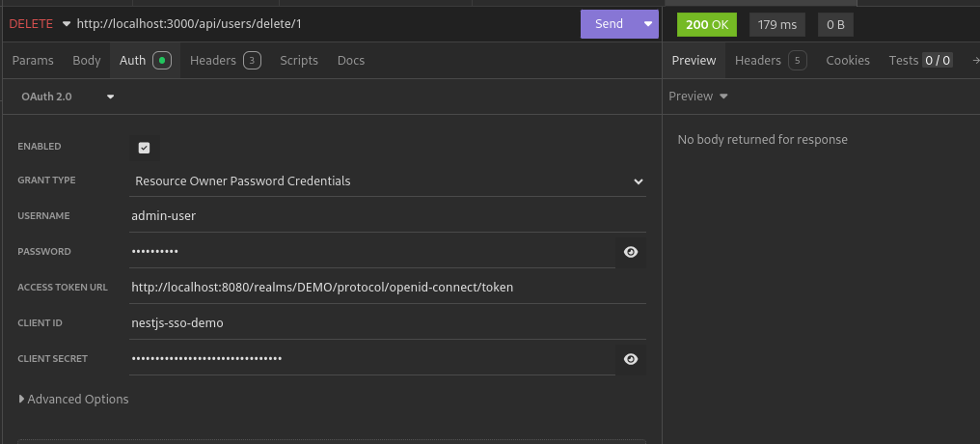Expand Advanced Options section
Image resolution: width=980 pixels, height=444 pixels.
pos(73,399)
